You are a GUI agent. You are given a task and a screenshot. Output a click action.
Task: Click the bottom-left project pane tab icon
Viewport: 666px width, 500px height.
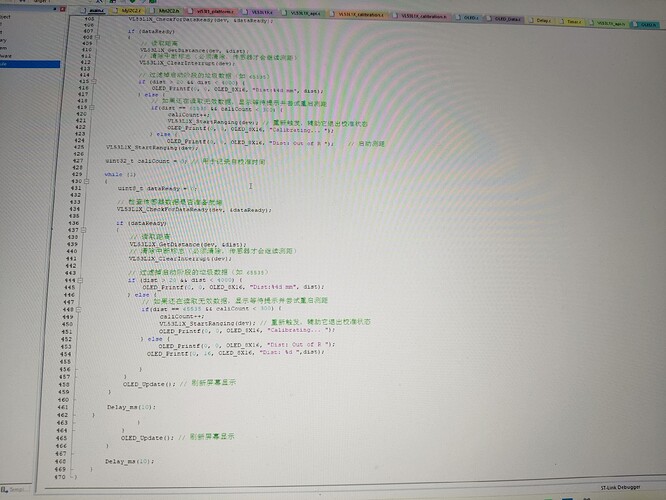point(4,490)
